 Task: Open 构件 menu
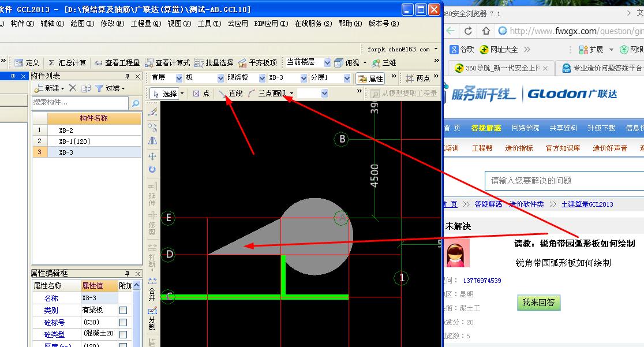(22, 24)
